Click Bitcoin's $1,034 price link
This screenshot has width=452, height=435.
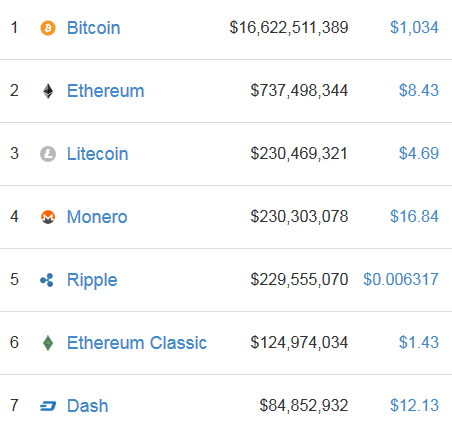point(414,27)
